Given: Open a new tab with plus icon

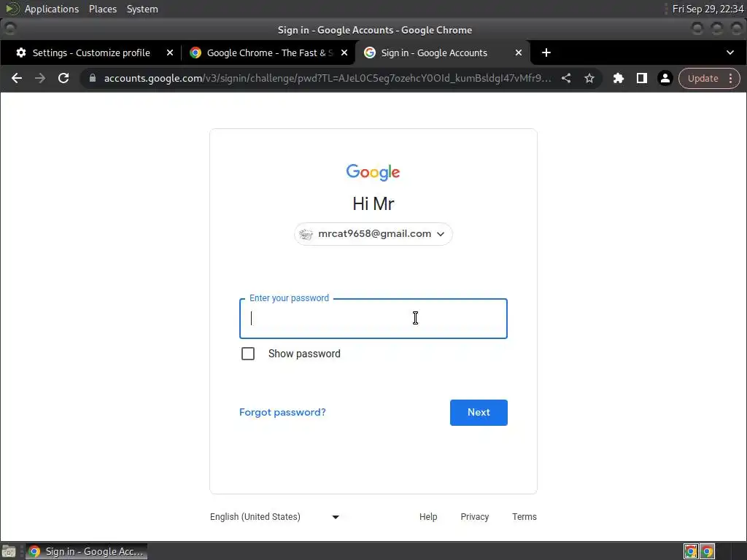Looking at the screenshot, I should pyautogui.click(x=546, y=52).
